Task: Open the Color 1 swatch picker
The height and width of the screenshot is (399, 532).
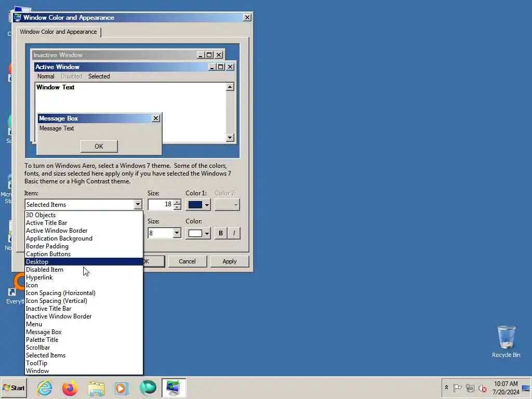Action: coord(198,205)
